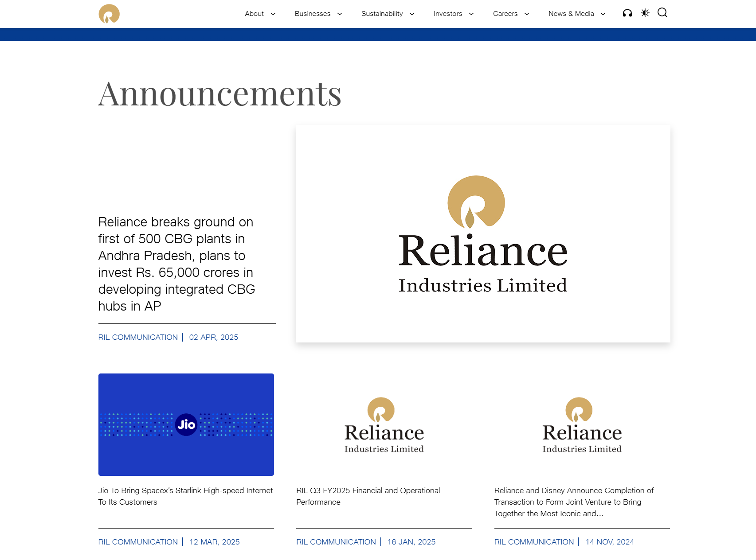Click RIL COMMUNICATION tag dated 14 Nov 2024
Viewport: 756px width, 560px height.
(534, 542)
